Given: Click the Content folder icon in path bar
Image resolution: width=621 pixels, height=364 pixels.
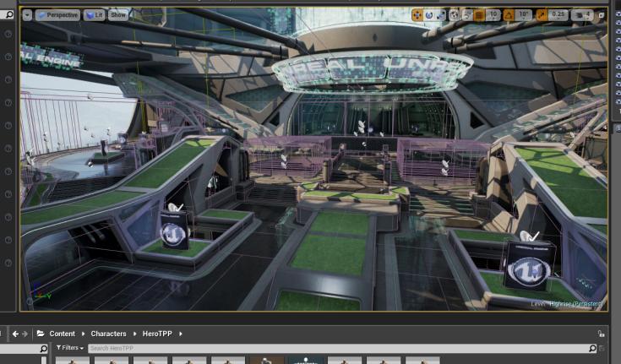Looking at the screenshot, I should coord(39,334).
